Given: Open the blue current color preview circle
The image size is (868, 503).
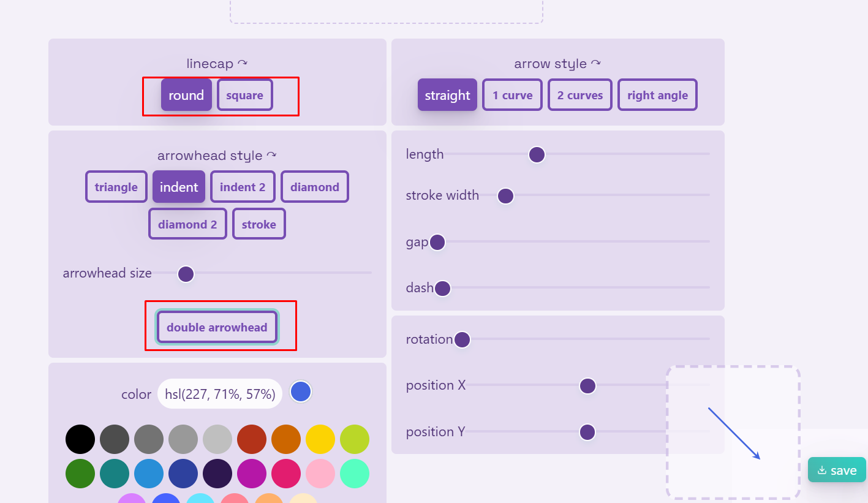Looking at the screenshot, I should point(301,392).
